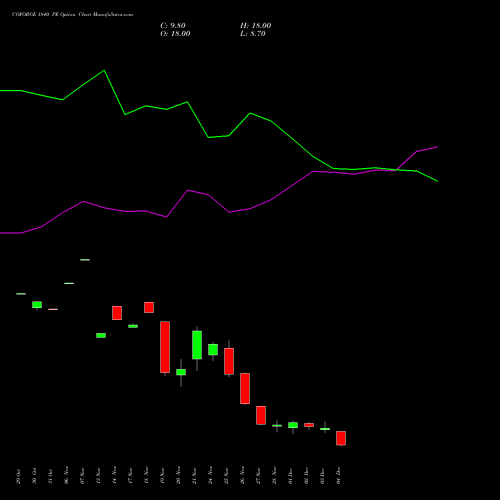Select the 27 Nov date label
The height and width of the screenshot is (500, 500).
[x=258, y=475]
